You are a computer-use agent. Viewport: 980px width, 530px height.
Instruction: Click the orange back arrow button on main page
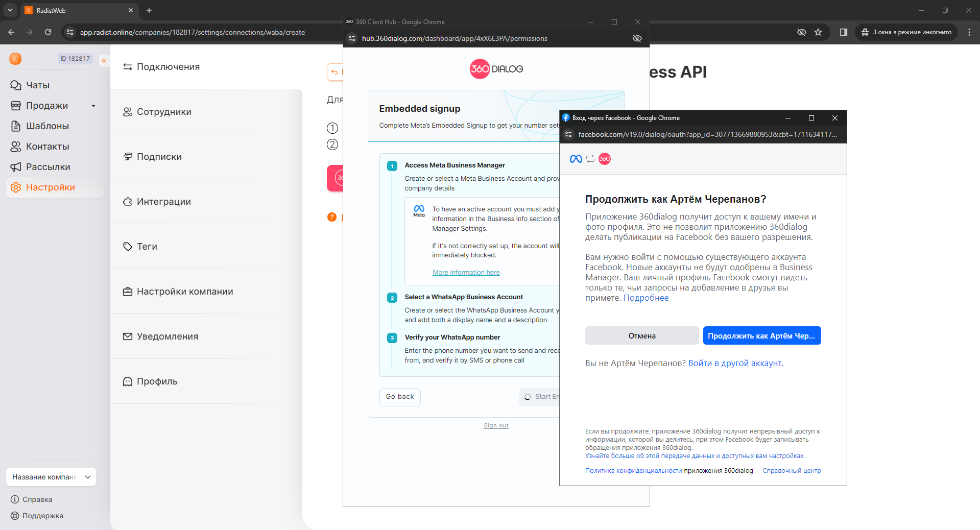point(335,72)
